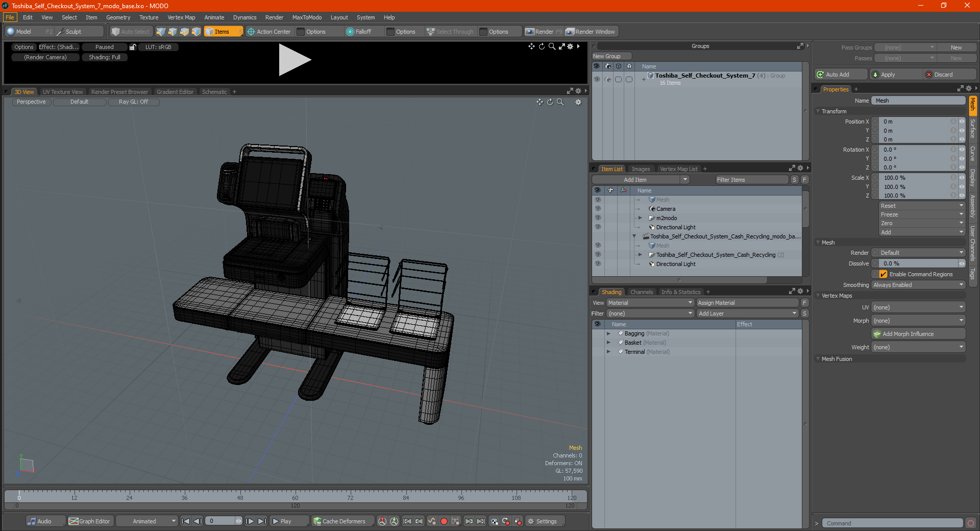
Task: Toggle Select Through Options checkbox
Action: [483, 32]
